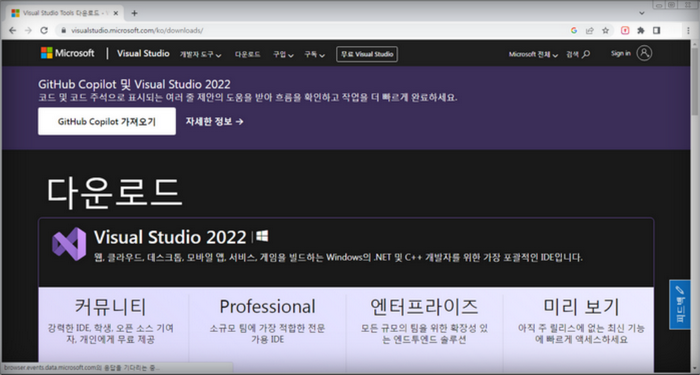Click the lock icon in address bar
Viewport: 700px width, 375px height.
(x=63, y=30)
